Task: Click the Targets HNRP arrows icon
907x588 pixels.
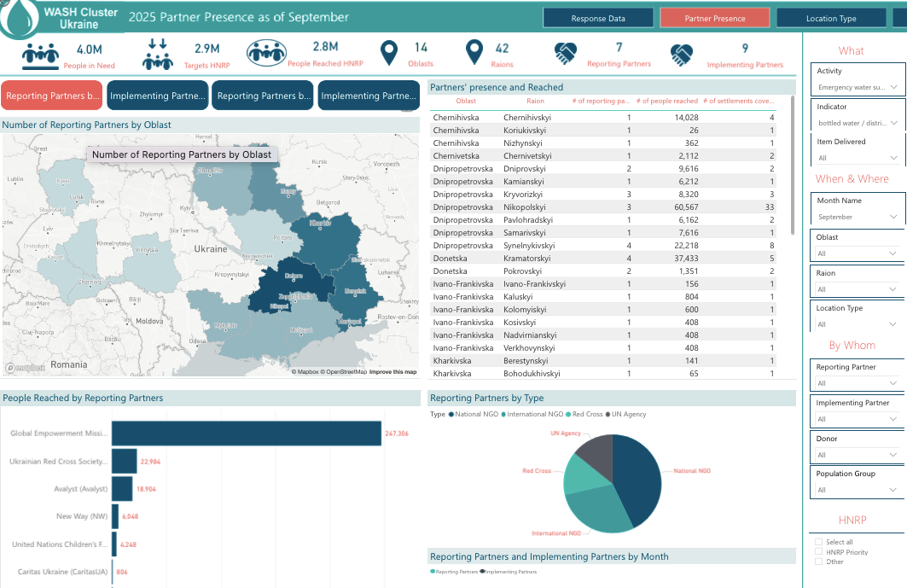Action: (157, 55)
